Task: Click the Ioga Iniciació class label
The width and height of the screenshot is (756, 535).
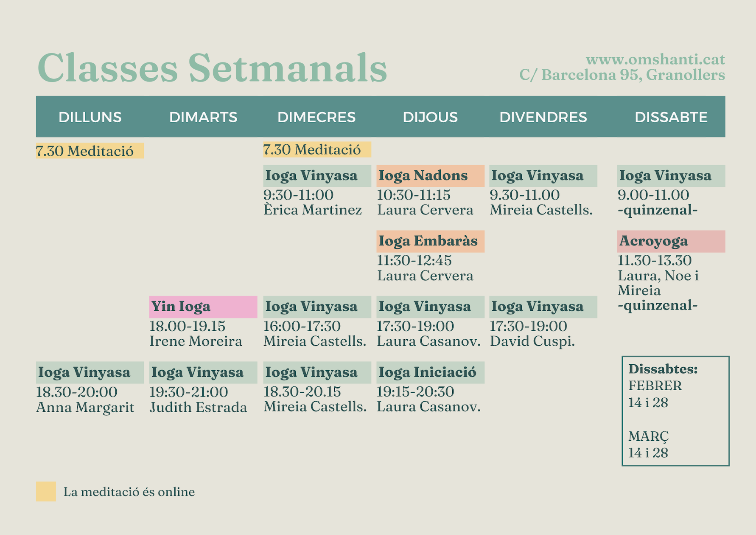Action: pos(430,372)
